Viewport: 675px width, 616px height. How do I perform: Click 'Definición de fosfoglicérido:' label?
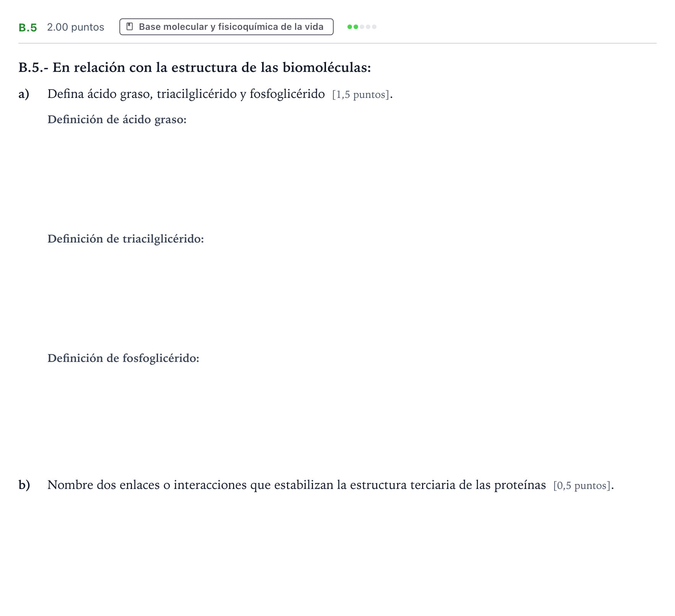tap(123, 359)
